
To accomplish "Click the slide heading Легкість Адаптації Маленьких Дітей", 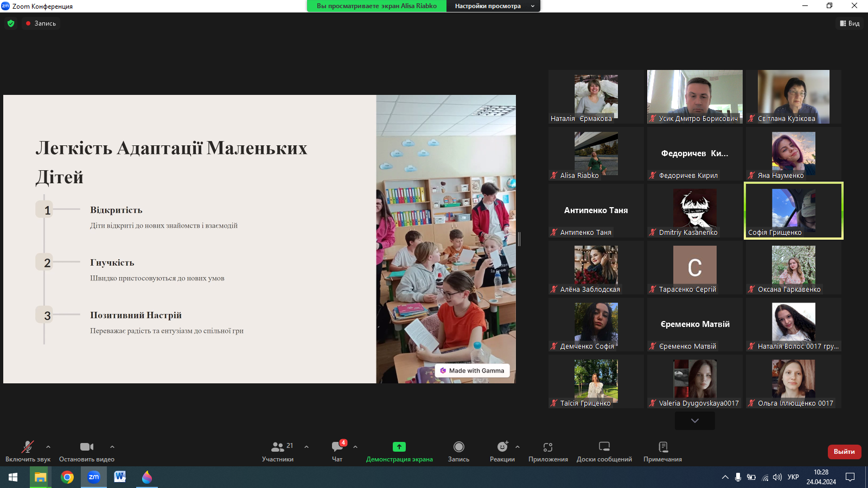I will (x=171, y=162).
